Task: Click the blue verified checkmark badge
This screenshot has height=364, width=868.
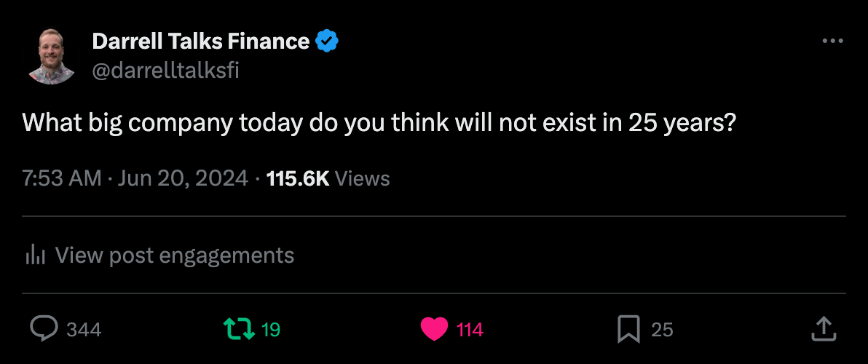Action: [327, 41]
